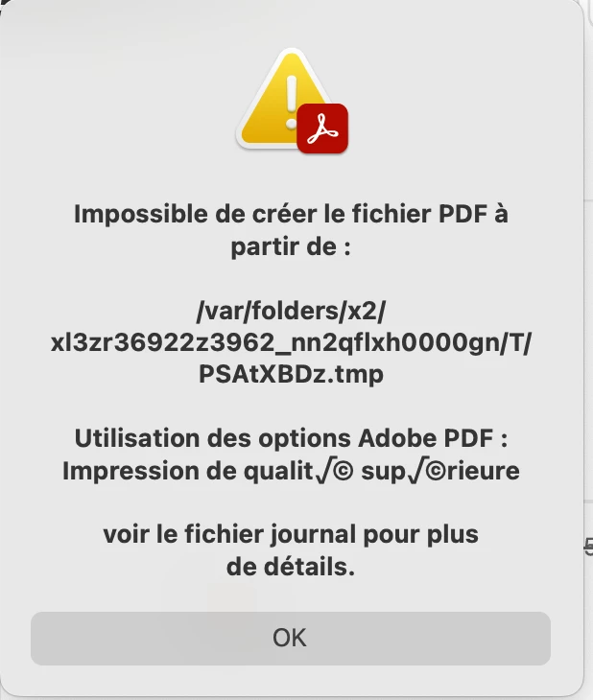The image size is (593, 700).
Task: Click the partially visible character at right edge
Action: (588, 547)
